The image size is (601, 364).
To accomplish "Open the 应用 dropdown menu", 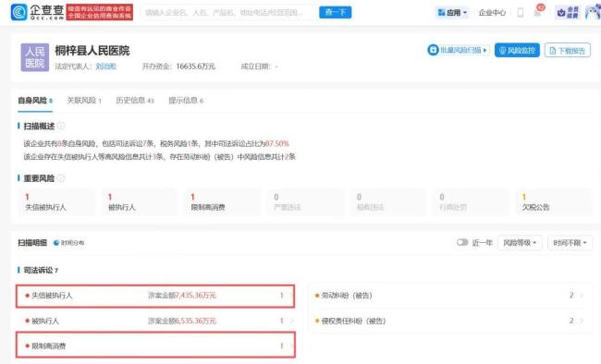I will pos(452,13).
